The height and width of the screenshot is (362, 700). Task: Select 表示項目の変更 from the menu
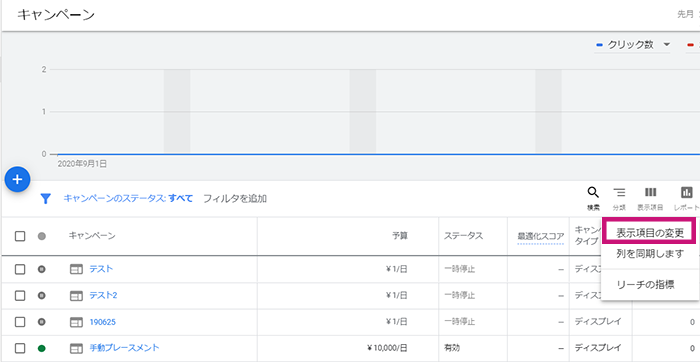650,233
